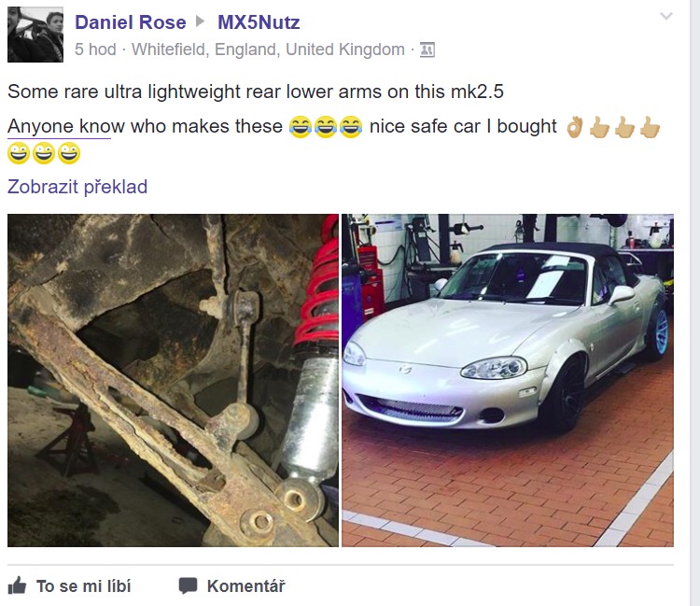Open Daniel Rose profile name link
The height and width of the screenshot is (606, 700).
131,22
